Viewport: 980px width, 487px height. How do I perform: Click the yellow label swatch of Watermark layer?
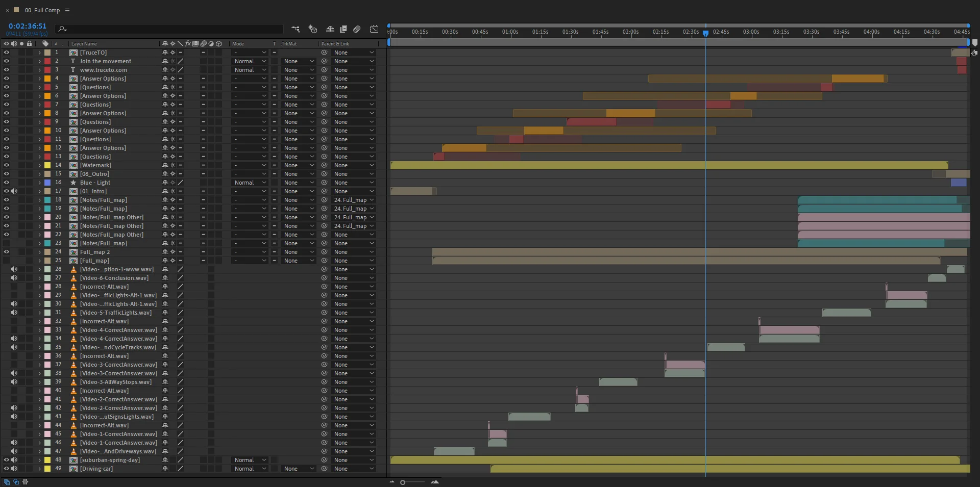click(x=47, y=165)
